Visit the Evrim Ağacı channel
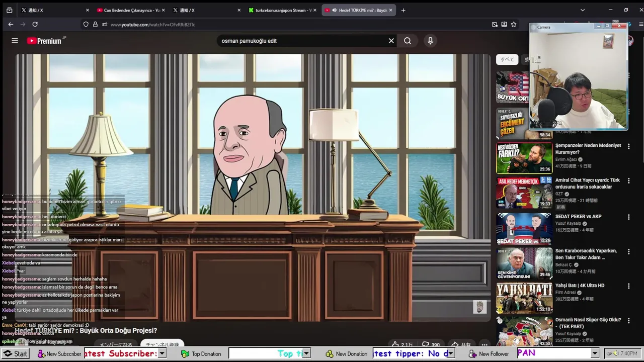This screenshot has width=644, height=362. [566, 159]
